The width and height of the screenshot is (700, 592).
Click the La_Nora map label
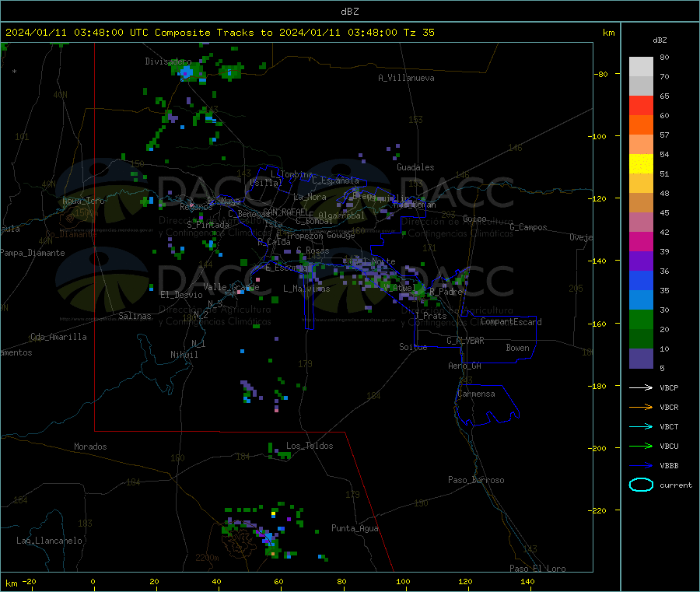click(310, 197)
